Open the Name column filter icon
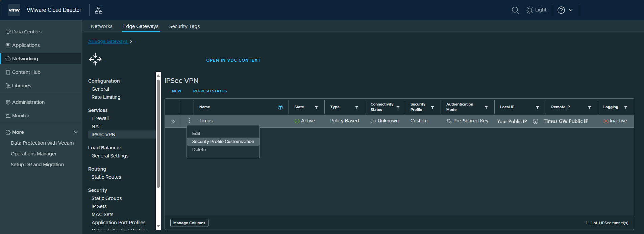 click(280, 107)
